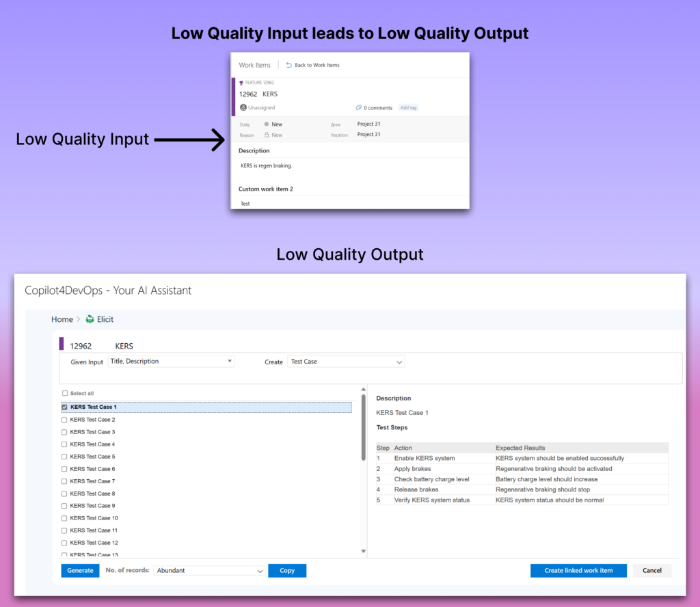
Task: Check the KERS Test Case 5 checkbox
Action: [x=64, y=457]
